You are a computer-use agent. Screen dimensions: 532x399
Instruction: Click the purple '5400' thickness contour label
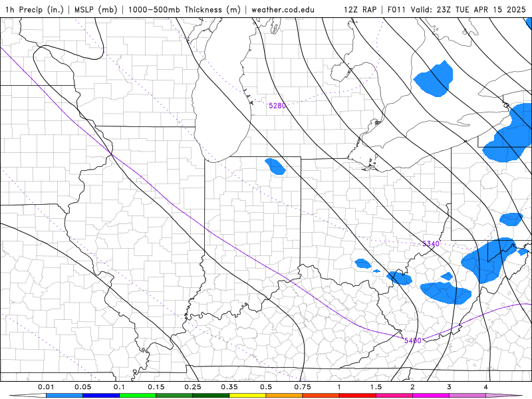tap(412, 340)
